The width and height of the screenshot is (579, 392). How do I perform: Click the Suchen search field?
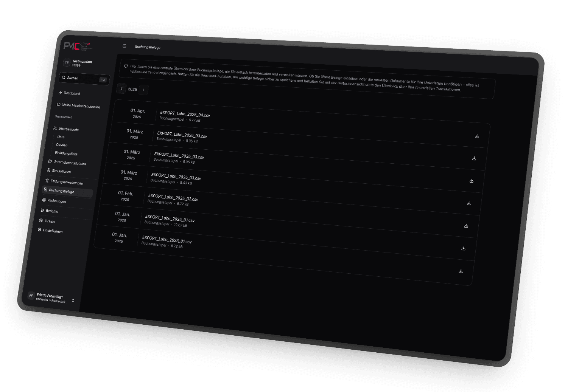point(84,78)
